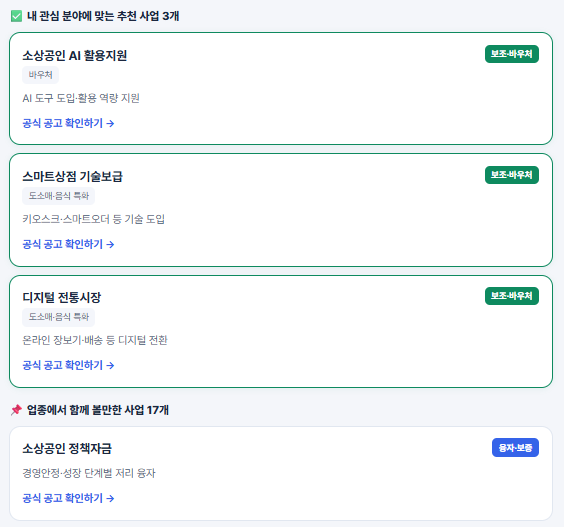Click the arrow icon after the 정책자금 announcement link
The image size is (564, 527).
click(x=110, y=499)
